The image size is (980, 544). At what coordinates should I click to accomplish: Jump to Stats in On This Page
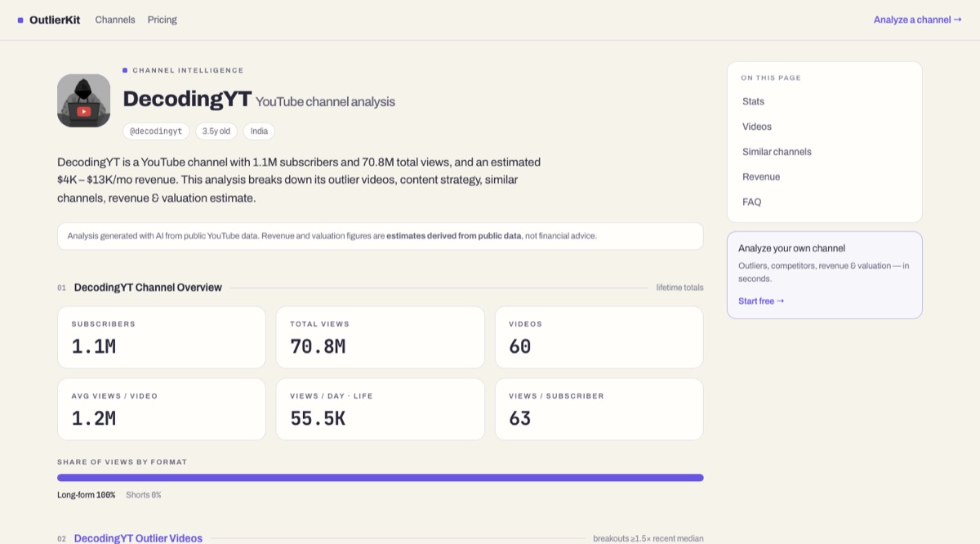click(753, 101)
